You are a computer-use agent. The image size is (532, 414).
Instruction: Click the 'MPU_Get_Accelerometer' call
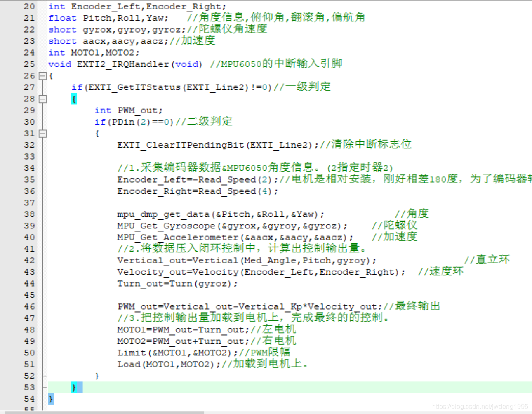(178, 238)
